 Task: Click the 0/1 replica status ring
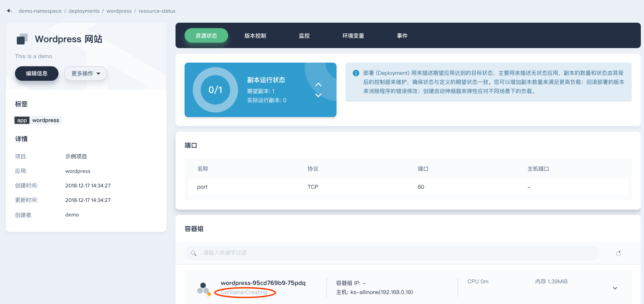[x=215, y=90]
